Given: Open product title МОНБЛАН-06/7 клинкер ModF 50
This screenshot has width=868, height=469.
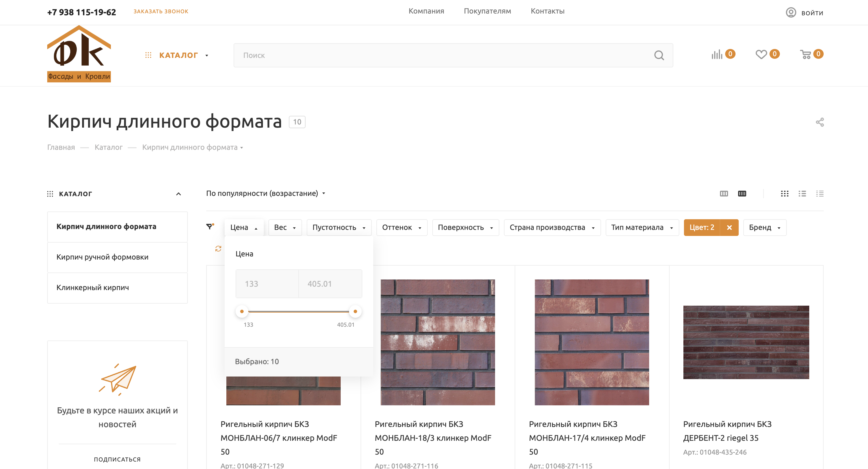Looking at the screenshot, I should (x=279, y=438).
